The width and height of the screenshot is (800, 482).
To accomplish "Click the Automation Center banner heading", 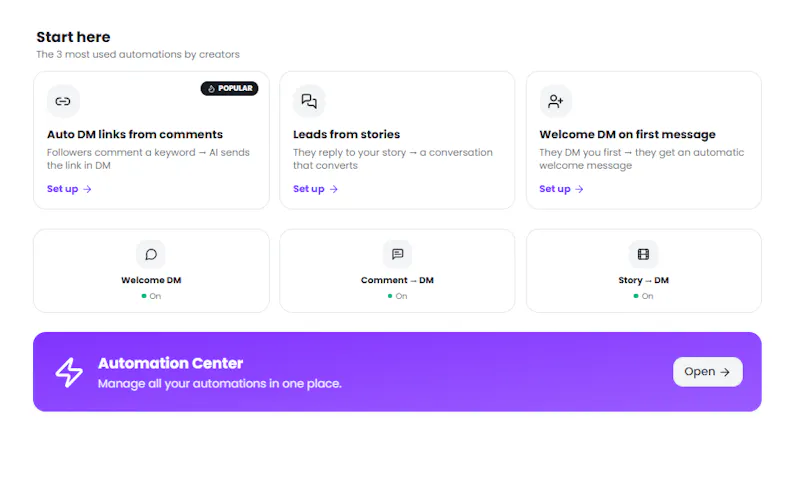I will 170,363.
